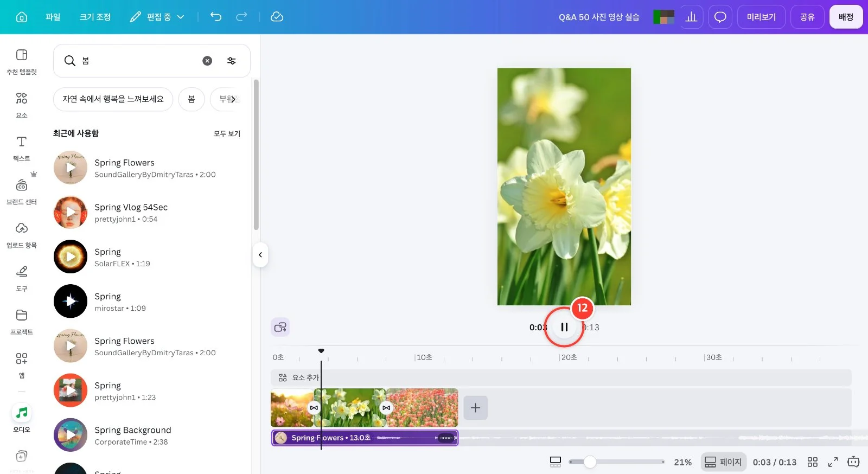The image size is (868, 474).
Task: Show more suggestion chips arrow
Action: pyautogui.click(x=233, y=99)
